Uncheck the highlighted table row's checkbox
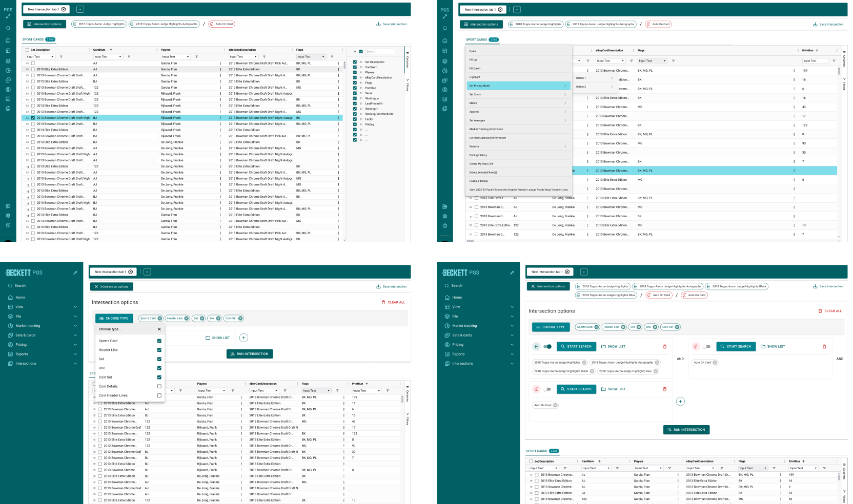The height and width of the screenshot is (504, 853). coord(33,118)
